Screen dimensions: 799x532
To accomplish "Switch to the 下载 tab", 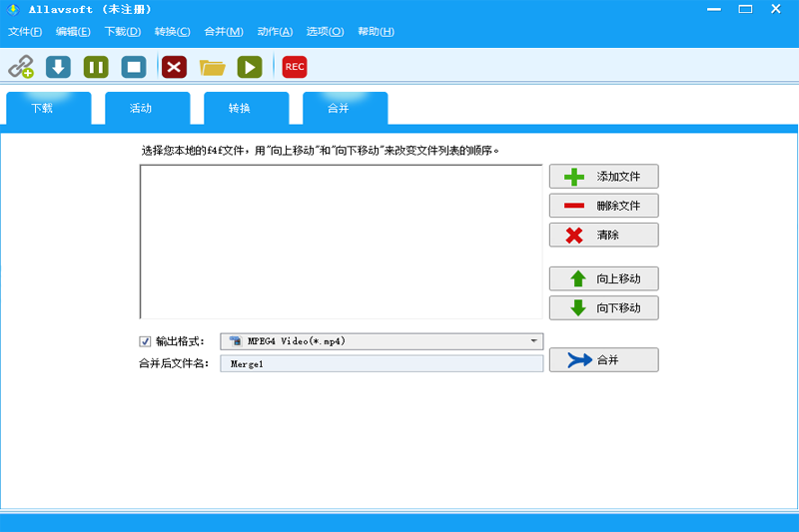I will (x=49, y=108).
